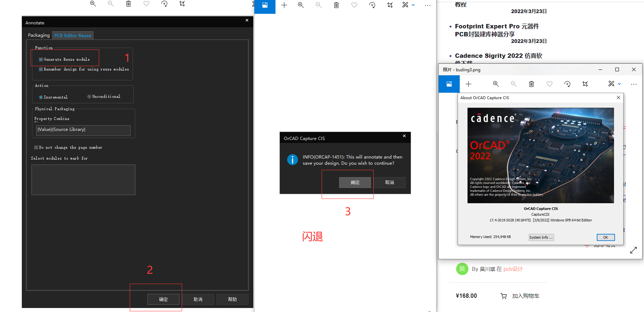Zoom in using left photo viewer toolbar
Viewport: 644px width, 312px height.
pos(93,4)
